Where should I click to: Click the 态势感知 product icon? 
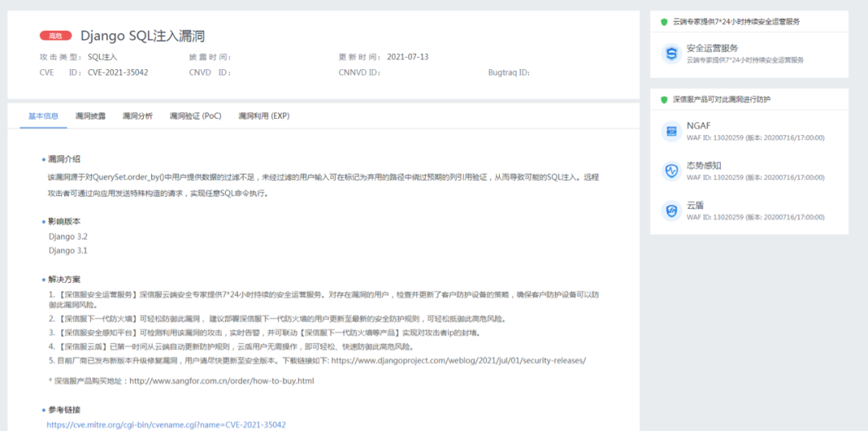pyautogui.click(x=671, y=171)
